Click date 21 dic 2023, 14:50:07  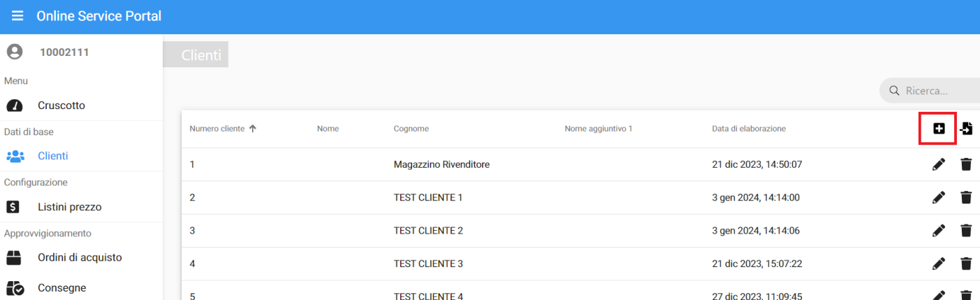click(x=756, y=164)
